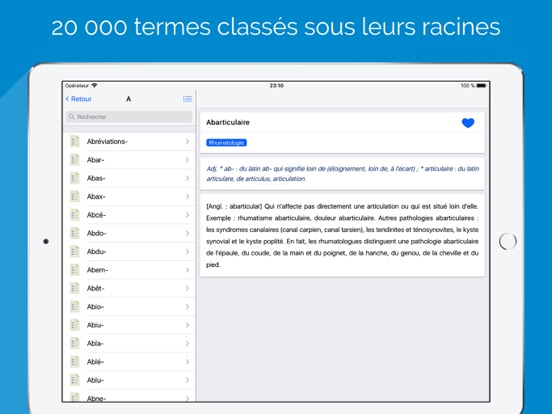This screenshot has height=414, width=552.
Task: Click the 23:10 clock in status bar
Action: 276,86
